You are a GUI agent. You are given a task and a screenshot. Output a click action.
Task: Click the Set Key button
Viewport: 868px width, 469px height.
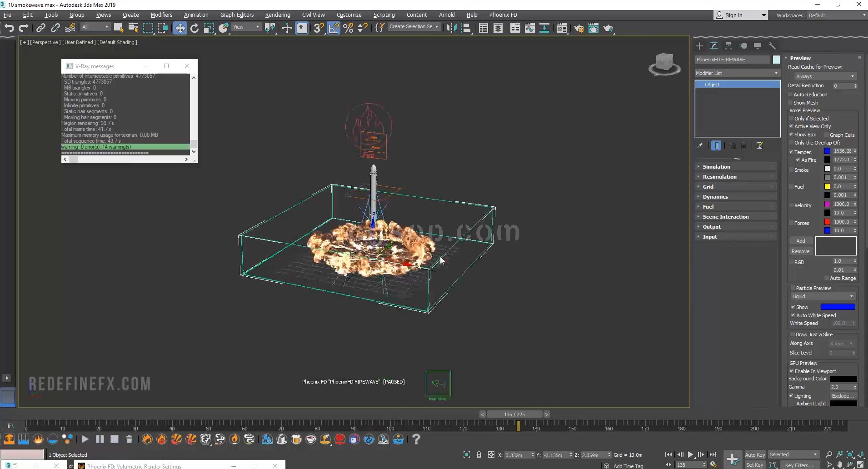coord(755,465)
